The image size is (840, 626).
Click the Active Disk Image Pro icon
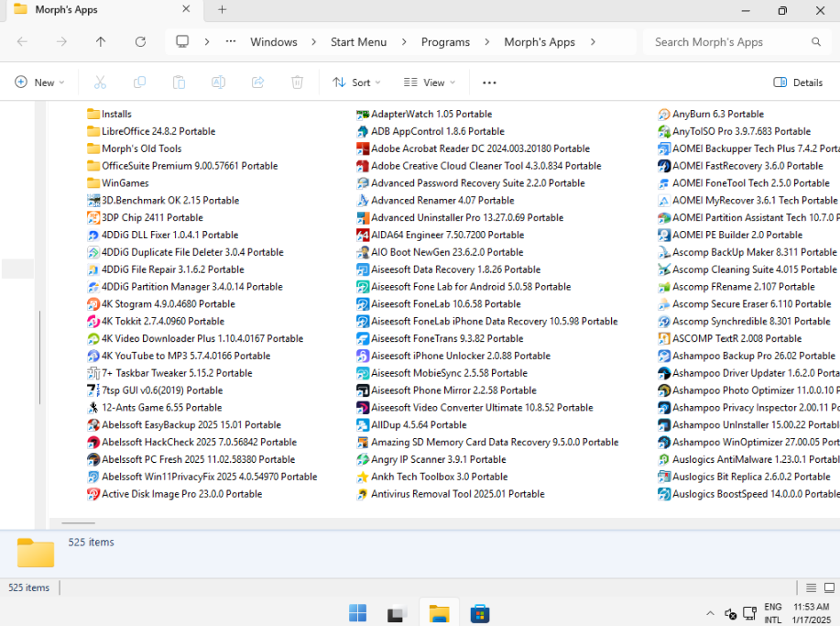[x=93, y=494]
